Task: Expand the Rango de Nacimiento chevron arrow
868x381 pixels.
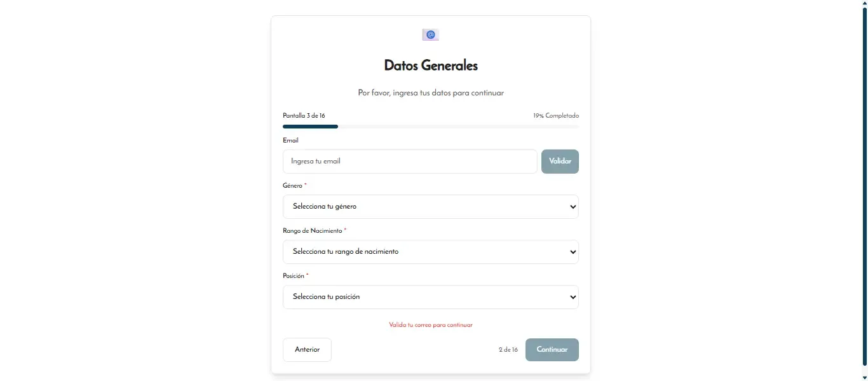Action: (x=573, y=251)
